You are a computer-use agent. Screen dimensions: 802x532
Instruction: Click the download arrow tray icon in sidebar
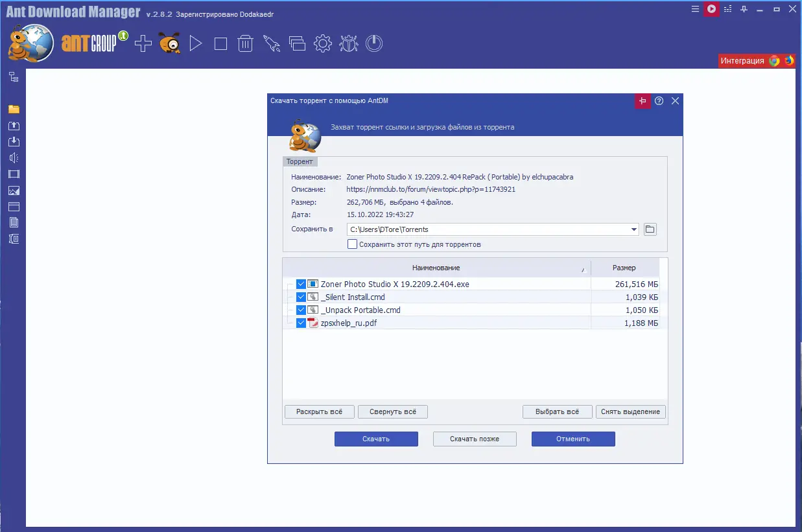point(14,142)
